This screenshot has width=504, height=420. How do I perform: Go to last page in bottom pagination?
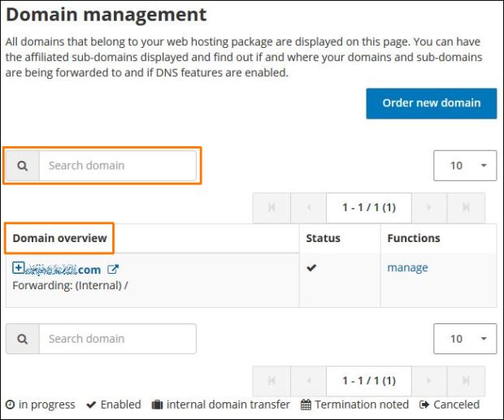point(466,380)
